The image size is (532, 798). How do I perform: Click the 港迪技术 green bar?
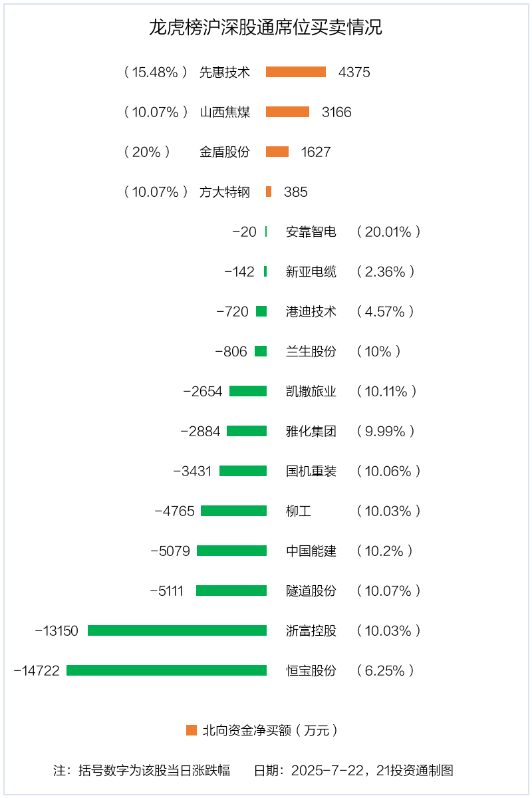pyautogui.click(x=261, y=311)
